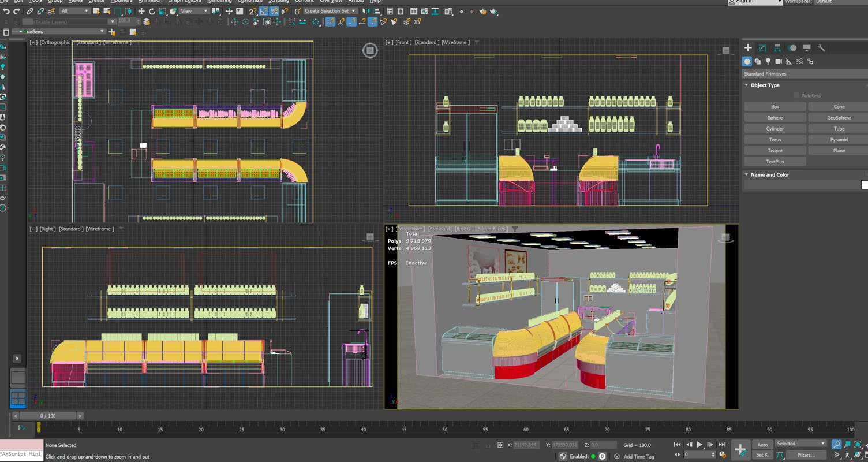
Task: Switch to Cameras category icon
Action: pyautogui.click(x=779, y=61)
